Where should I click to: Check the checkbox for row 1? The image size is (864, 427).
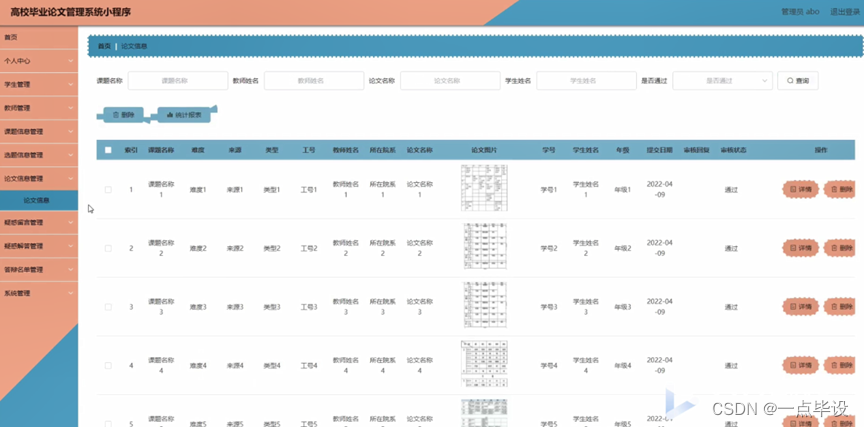coord(108,190)
